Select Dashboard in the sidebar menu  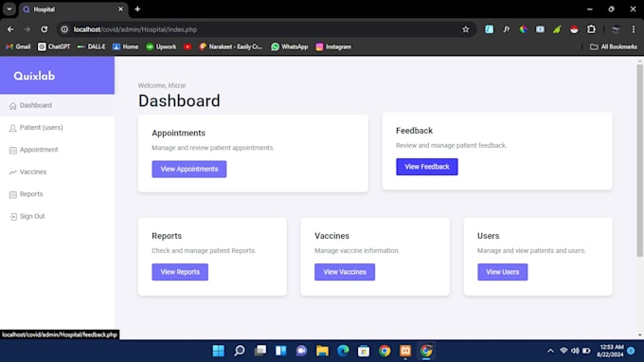(x=57, y=105)
